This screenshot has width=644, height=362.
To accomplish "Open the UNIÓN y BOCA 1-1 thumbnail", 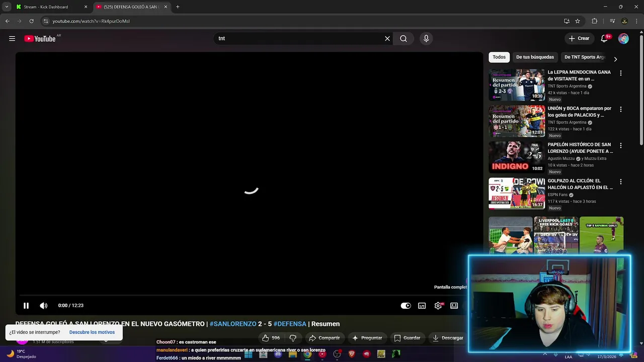I will (x=517, y=121).
